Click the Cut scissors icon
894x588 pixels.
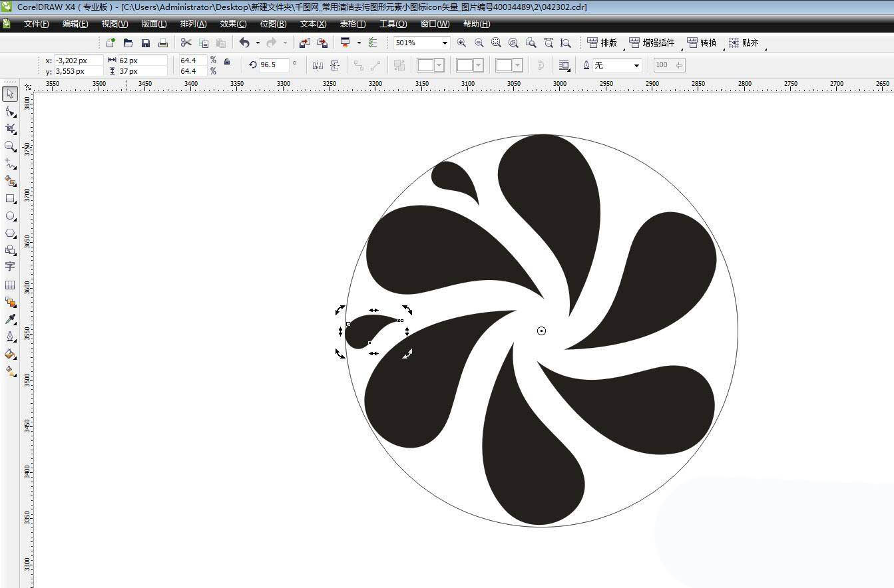[186, 43]
